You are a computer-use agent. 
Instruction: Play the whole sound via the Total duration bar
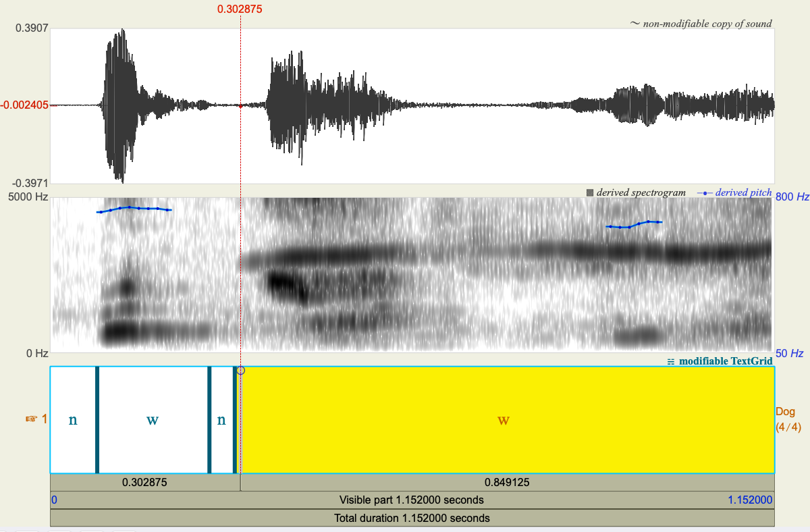point(412,518)
